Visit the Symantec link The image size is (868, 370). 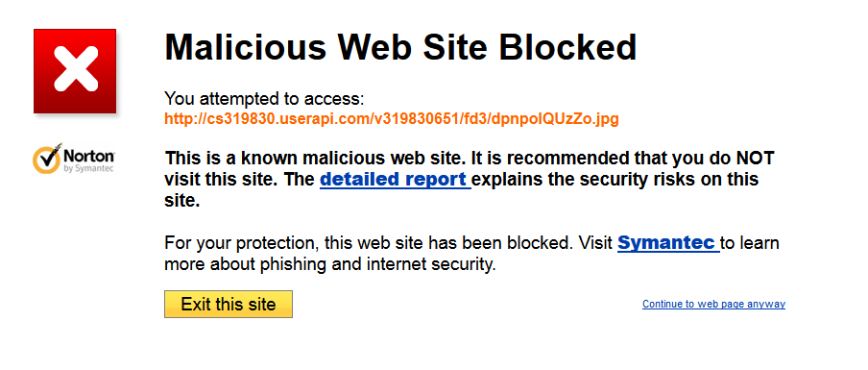pyautogui.click(x=668, y=242)
